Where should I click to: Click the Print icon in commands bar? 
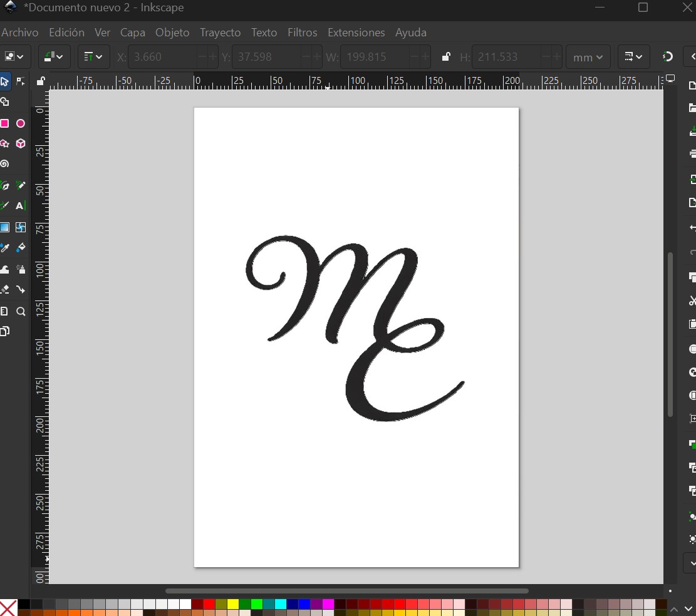(x=692, y=154)
